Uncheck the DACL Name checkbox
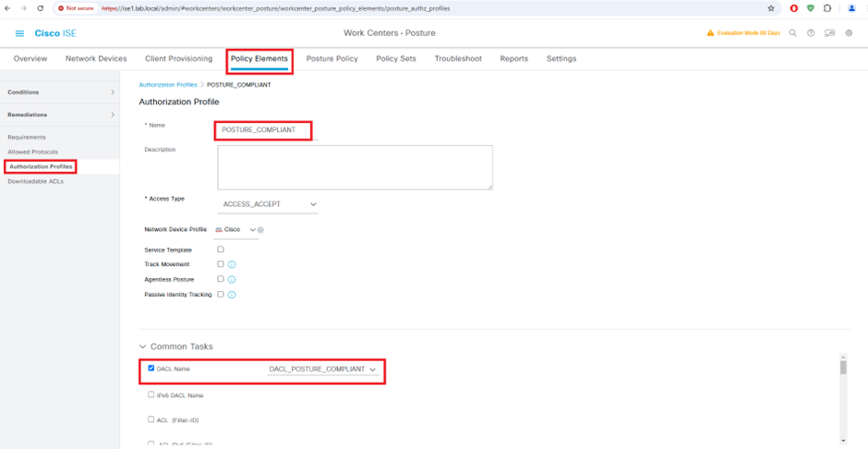 151,368
